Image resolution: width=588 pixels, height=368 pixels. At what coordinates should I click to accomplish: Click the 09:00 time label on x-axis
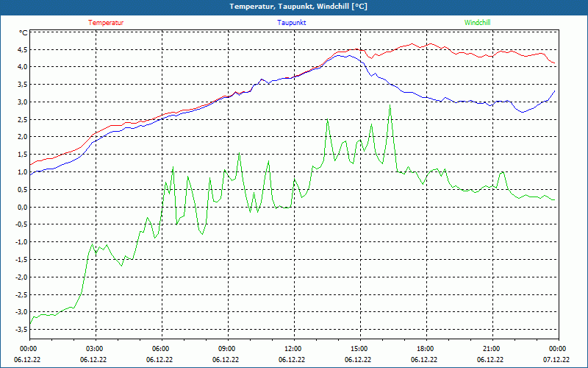click(x=228, y=349)
